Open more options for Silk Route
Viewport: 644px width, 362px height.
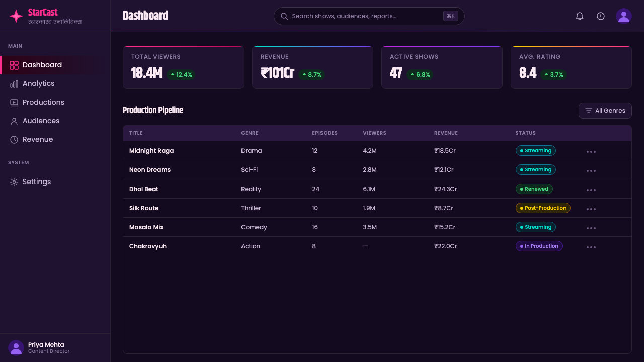pyautogui.click(x=591, y=209)
